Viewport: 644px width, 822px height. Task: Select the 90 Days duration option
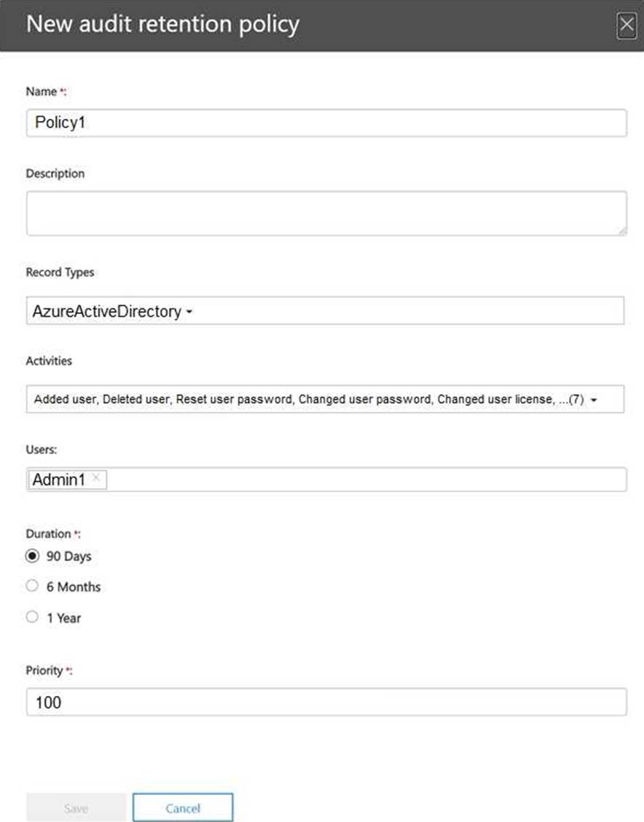click(32, 556)
